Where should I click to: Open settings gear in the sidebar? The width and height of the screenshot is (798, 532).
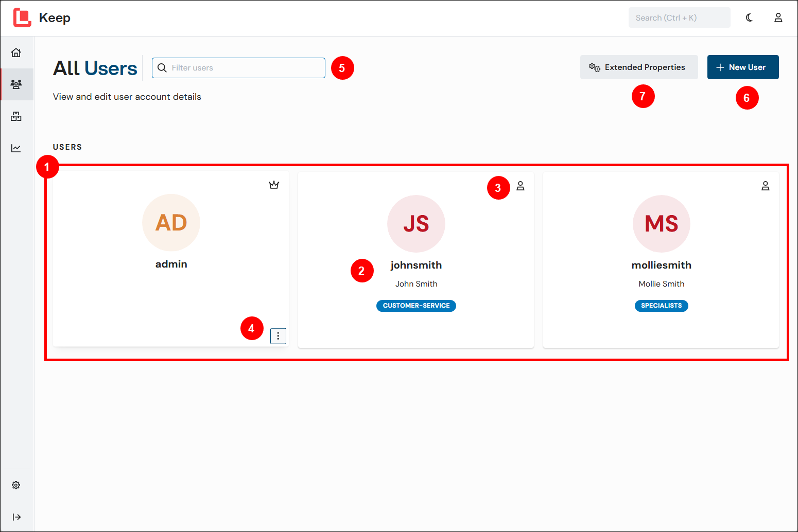(16, 485)
